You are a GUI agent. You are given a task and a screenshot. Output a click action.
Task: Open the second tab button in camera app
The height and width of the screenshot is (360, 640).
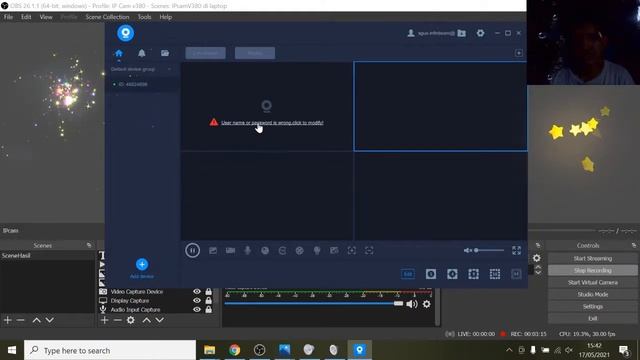tap(255, 53)
